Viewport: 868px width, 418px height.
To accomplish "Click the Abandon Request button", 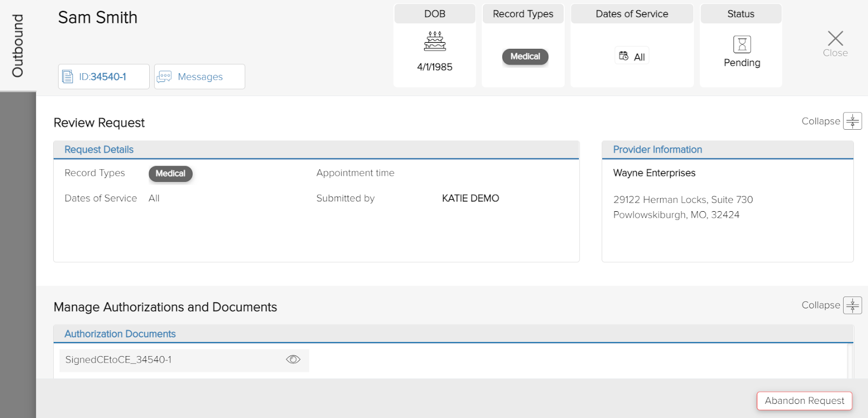I will 805,401.
